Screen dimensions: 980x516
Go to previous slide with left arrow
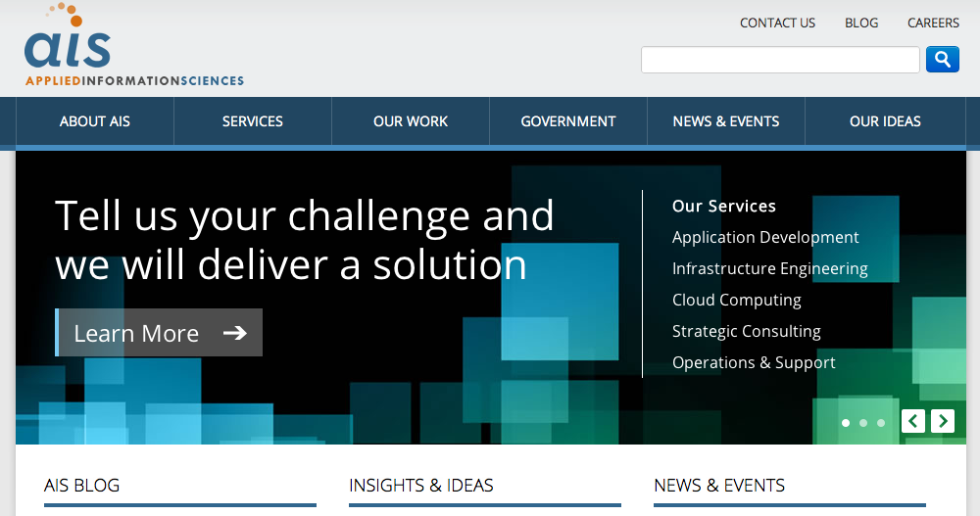pyautogui.click(x=913, y=421)
